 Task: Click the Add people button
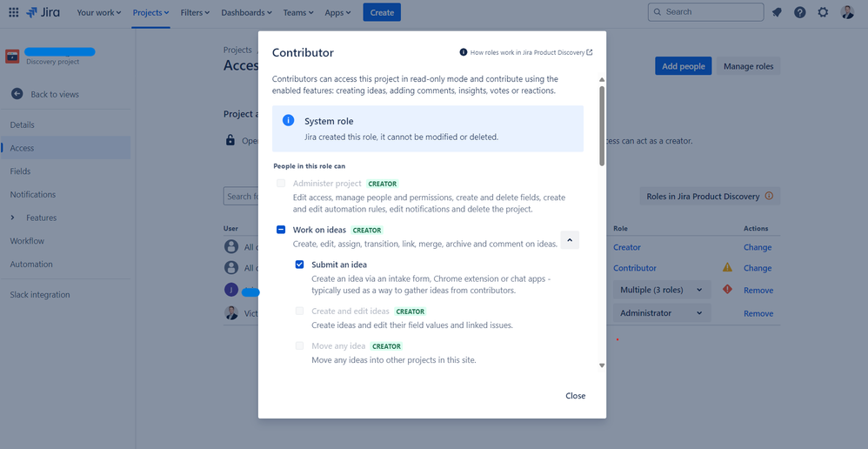tap(683, 66)
